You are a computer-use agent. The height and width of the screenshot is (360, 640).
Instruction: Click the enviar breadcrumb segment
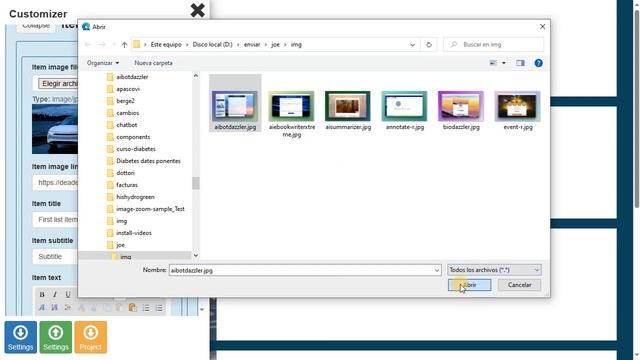pyautogui.click(x=252, y=44)
